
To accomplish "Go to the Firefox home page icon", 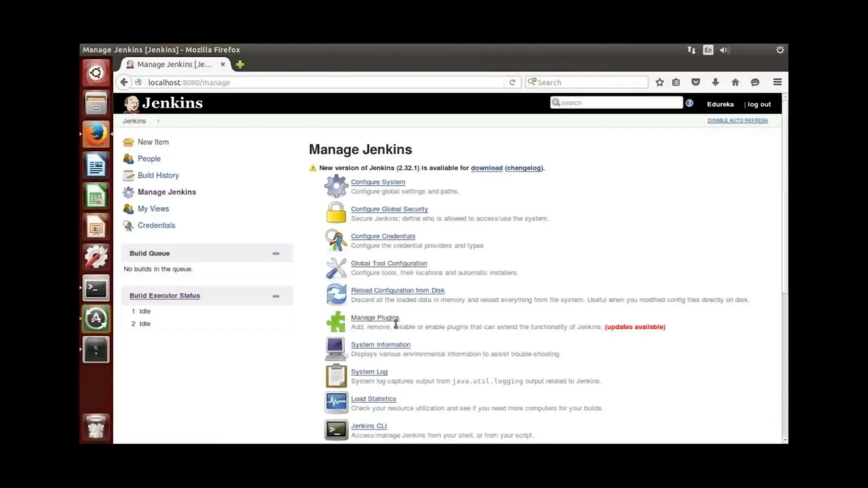I will [x=735, y=82].
